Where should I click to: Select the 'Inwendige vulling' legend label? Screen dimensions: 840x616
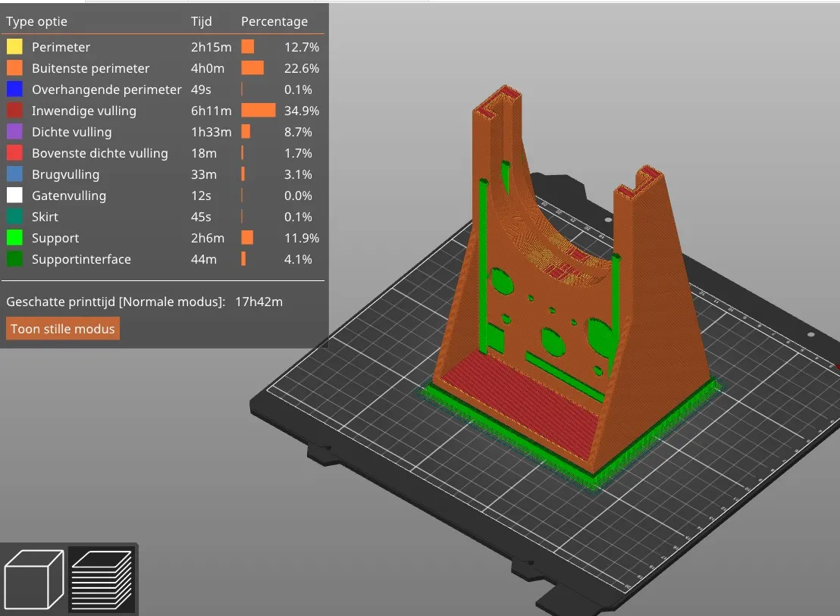pyautogui.click(x=84, y=111)
